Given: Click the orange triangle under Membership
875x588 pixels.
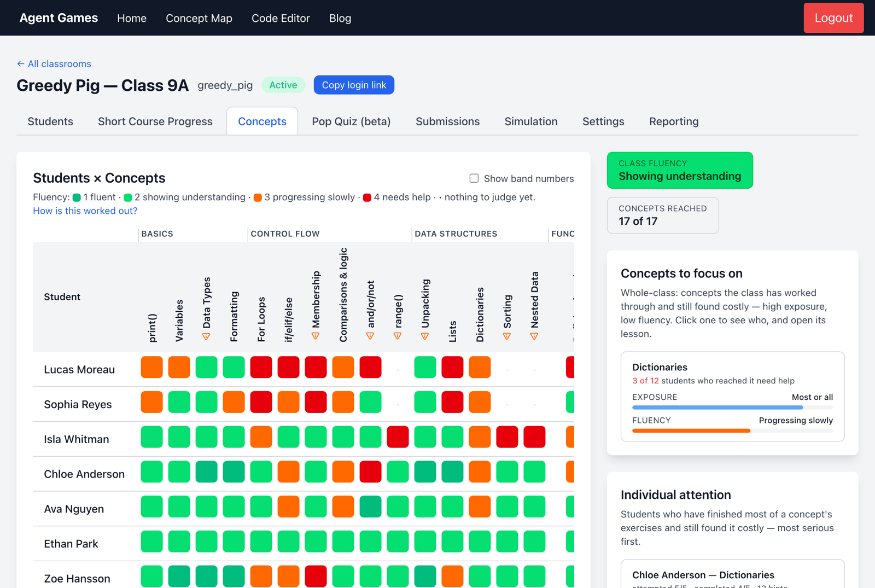Looking at the screenshot, I should (316, 336).
